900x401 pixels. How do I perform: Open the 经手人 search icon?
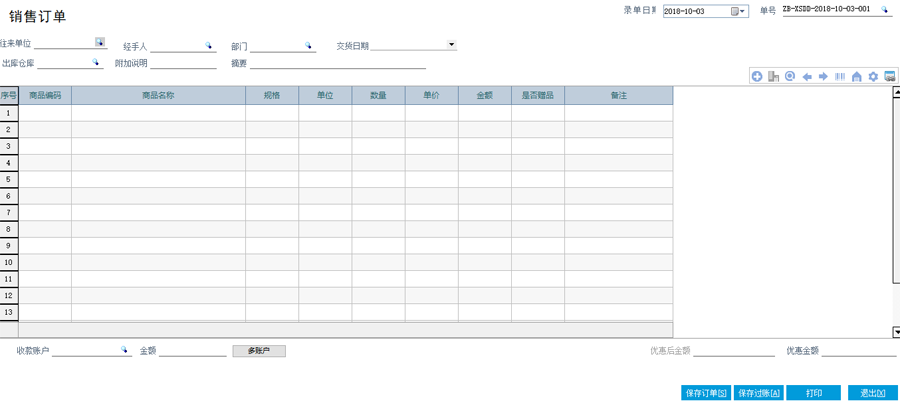pos(208,45)
